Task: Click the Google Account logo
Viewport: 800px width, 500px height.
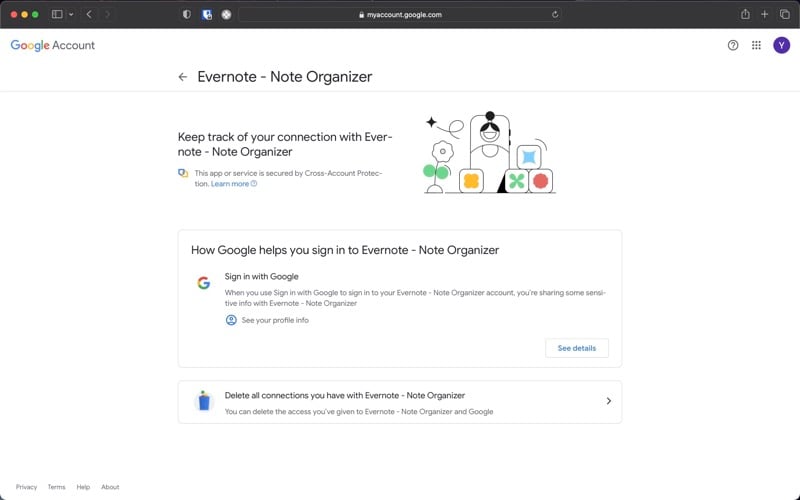Action: (x=53, y=45)
